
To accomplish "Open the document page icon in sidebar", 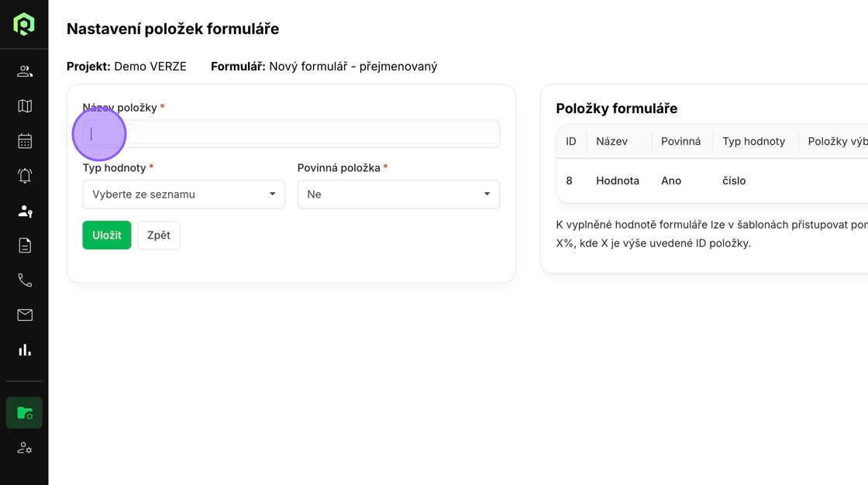I will coord(24,246).
